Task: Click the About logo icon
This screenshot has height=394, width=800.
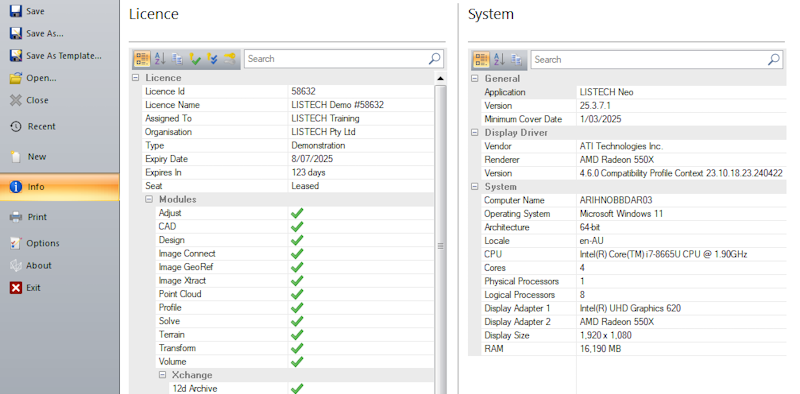Action: point(16,265)
